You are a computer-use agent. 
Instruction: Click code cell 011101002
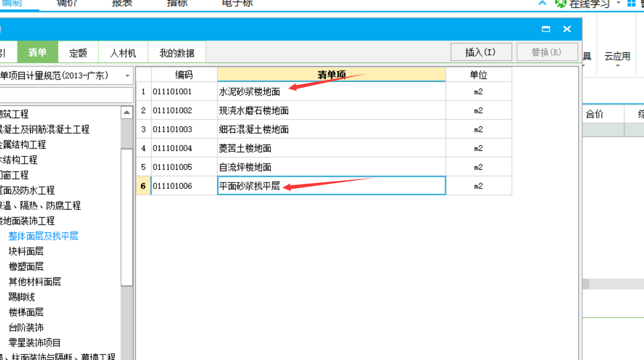(x=184, y=110)
